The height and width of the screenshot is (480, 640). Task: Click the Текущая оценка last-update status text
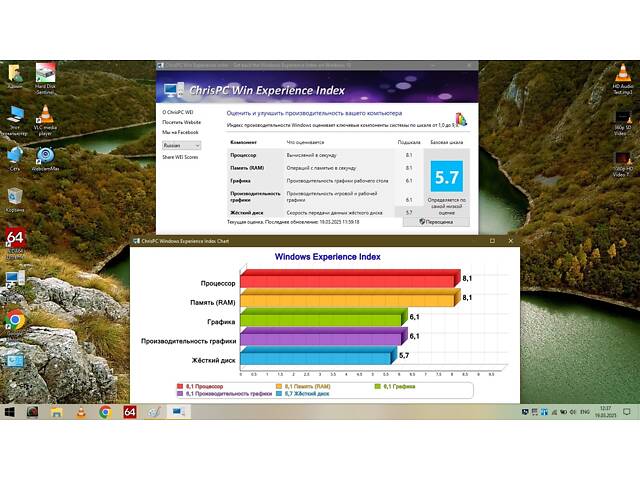(x=293, y=222)
